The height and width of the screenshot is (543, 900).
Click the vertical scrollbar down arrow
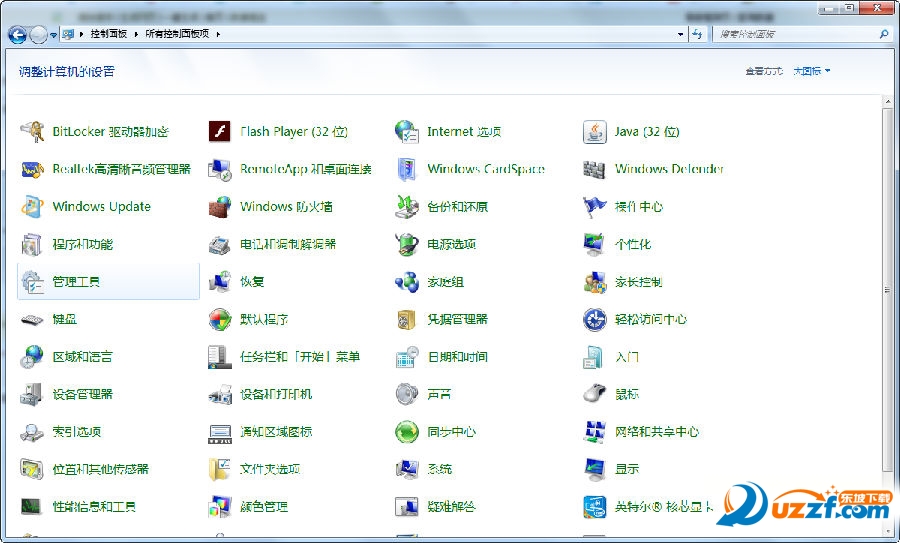click(888, 533)
